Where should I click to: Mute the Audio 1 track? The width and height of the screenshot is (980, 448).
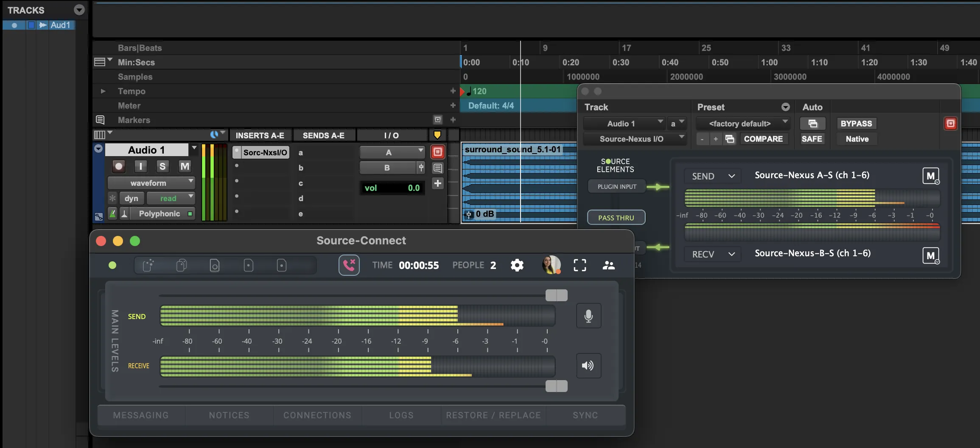[x=185, y=166]
